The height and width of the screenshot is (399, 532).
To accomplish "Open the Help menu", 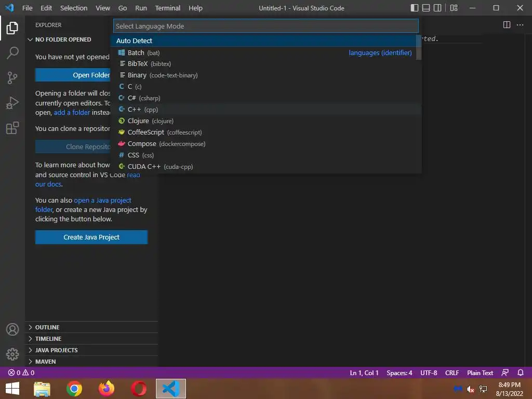I will pos(195,8).
